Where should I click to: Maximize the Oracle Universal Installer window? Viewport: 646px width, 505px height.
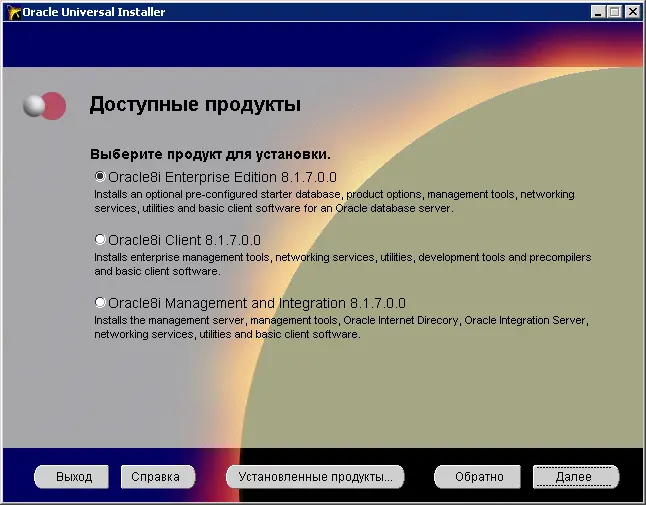pos(614,12)
